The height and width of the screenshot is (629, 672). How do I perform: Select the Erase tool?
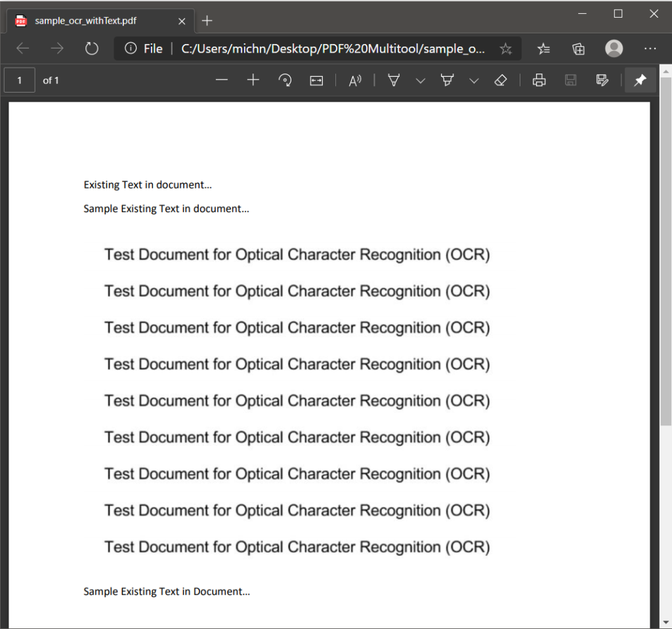(501, 79)
